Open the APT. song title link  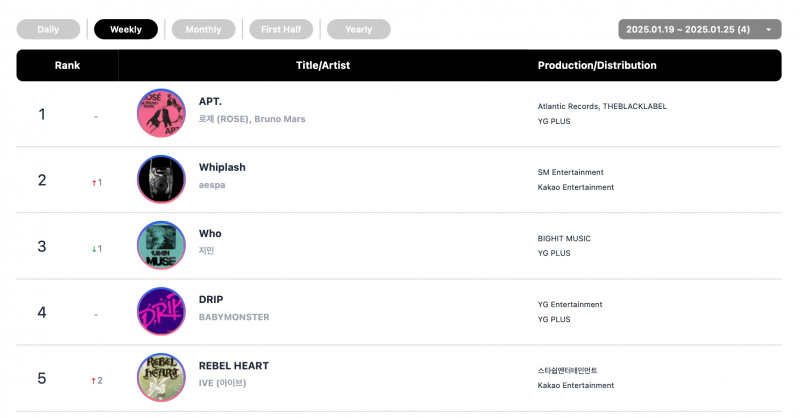coord(210,102)
